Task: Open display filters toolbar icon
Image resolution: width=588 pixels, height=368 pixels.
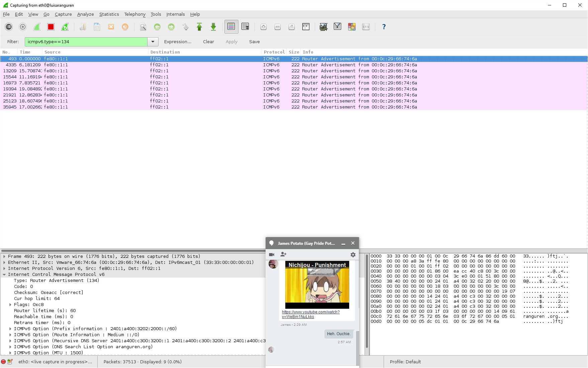Action: coord(337,27)
